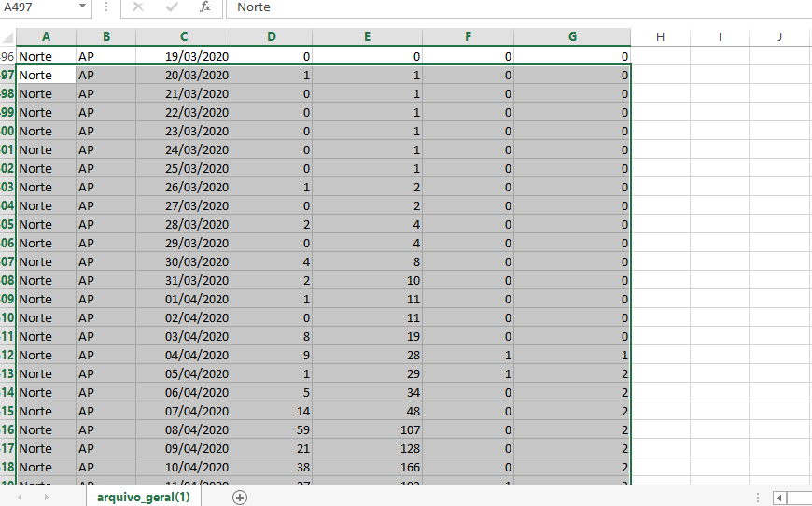Click the Enter checkmark icon in formula bar
The height and width of the screenshot is (506, 812).
(x=172, y=7)
